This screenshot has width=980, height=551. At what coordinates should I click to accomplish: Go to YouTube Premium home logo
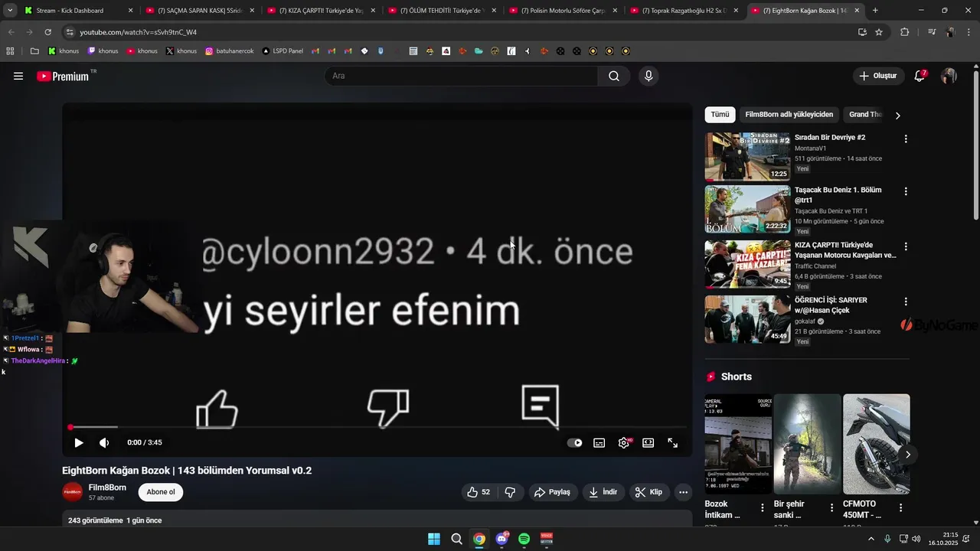click(64, 76)
